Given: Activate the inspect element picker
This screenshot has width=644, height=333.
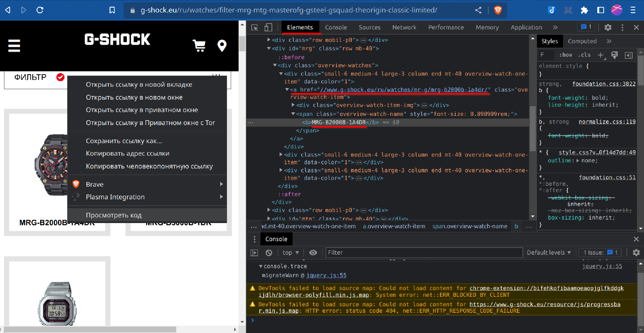Looking at the screenshot, I should [x=255, y=28].
